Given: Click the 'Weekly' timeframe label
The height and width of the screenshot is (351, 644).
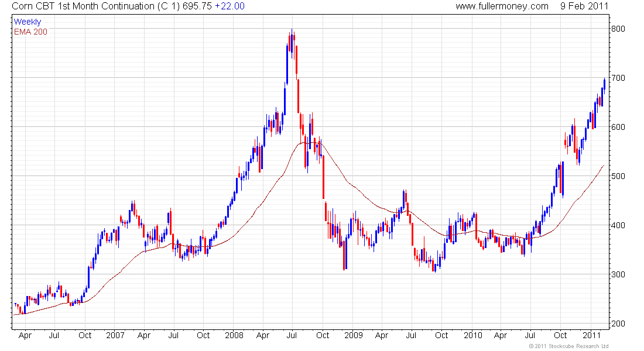Looking at the screenshot, I should pyautogui.click(x=28, y=22).
